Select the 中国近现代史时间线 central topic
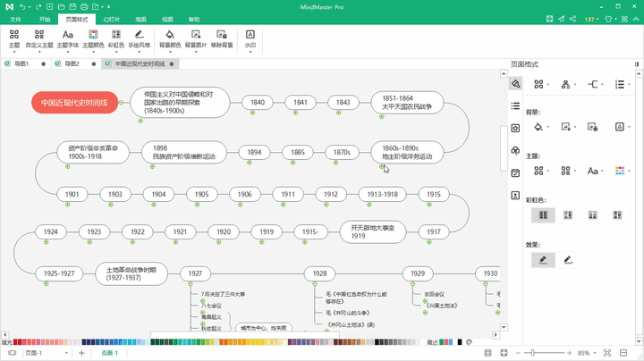This screenshot has width=644, height=361. coord(75,103)
